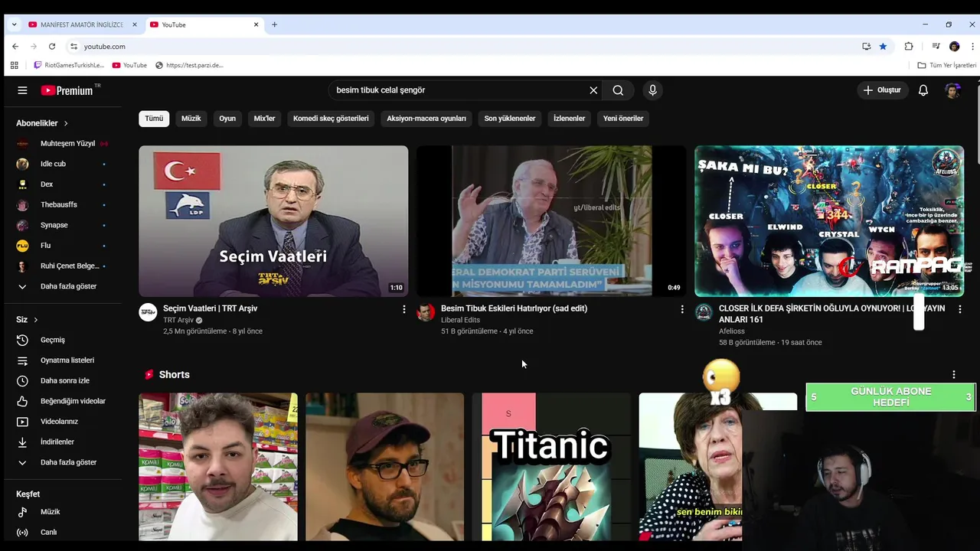Open the Chrome apps grid shortcut

[14, 65]
